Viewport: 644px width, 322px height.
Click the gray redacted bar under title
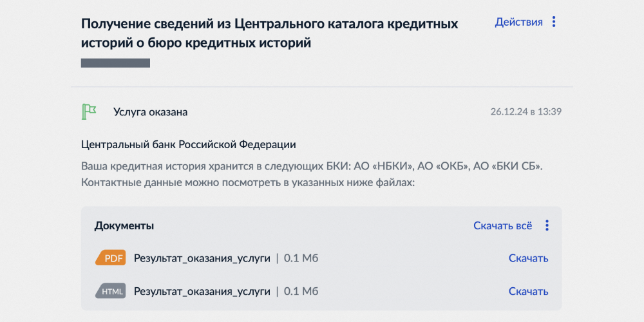(115, 63)
